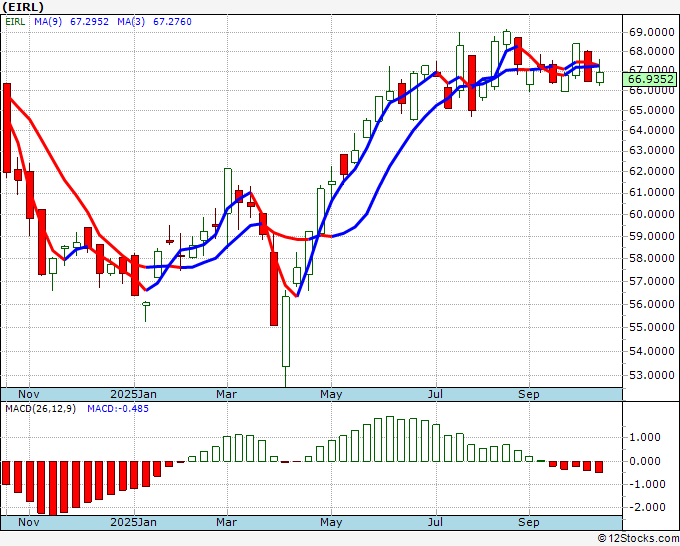The image size is (680, 546).
Task: Click the MA(9) legend label
Action: point(48,22)
